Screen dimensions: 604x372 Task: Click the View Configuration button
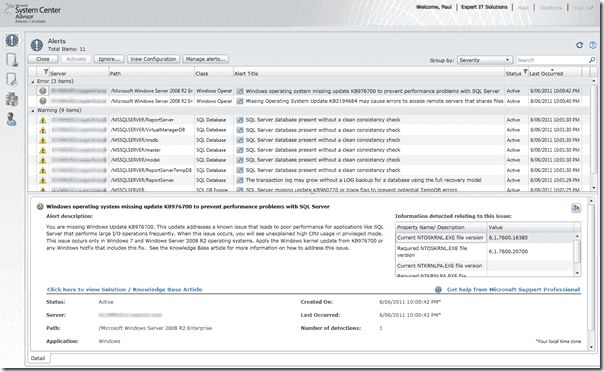[153, 59]
